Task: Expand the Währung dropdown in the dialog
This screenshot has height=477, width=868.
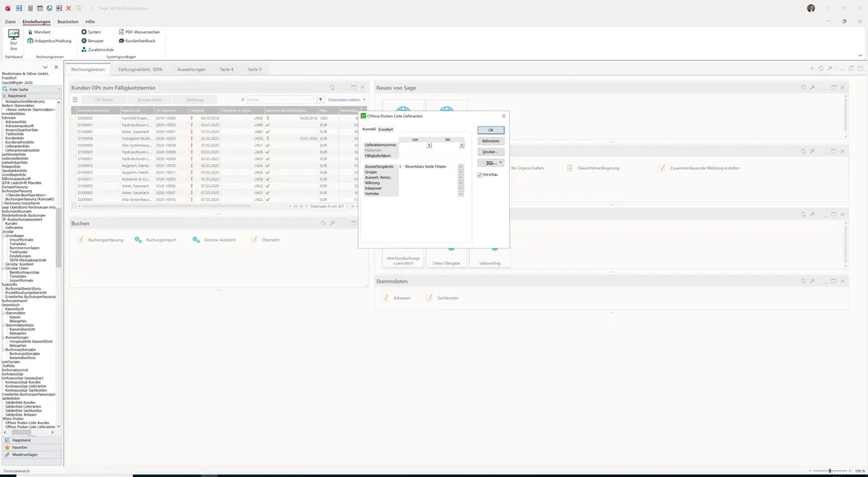Action: tap(461, 183)
